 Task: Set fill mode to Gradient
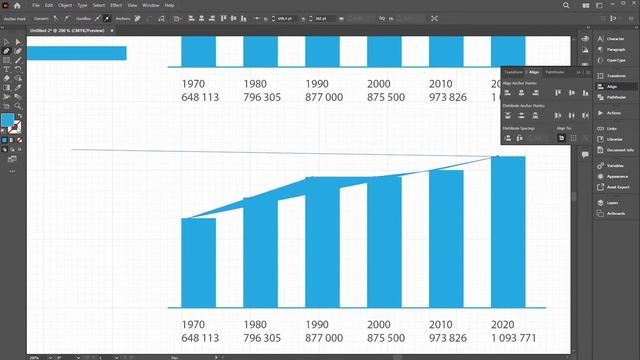[x=11, y=140]
